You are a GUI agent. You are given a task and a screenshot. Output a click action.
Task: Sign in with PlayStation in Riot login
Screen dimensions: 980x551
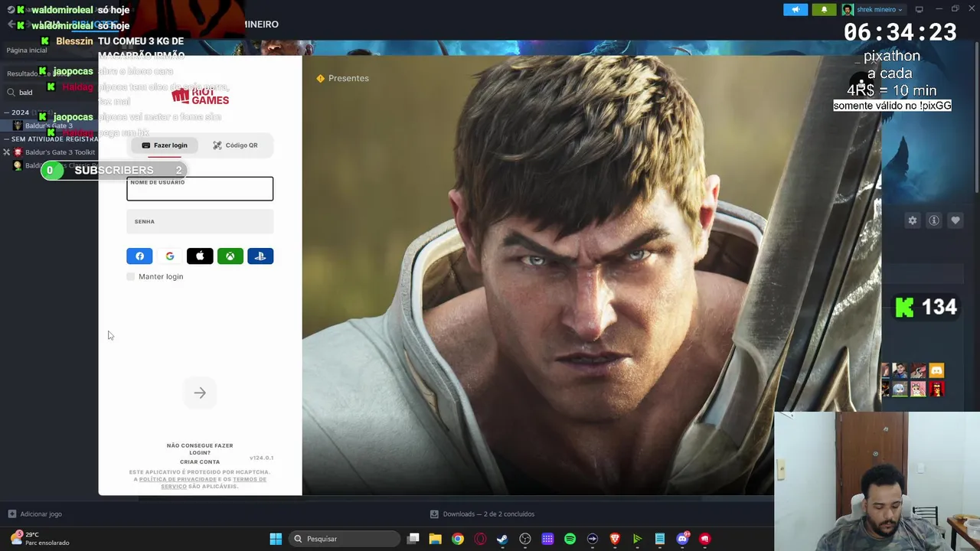click(260, 256)
